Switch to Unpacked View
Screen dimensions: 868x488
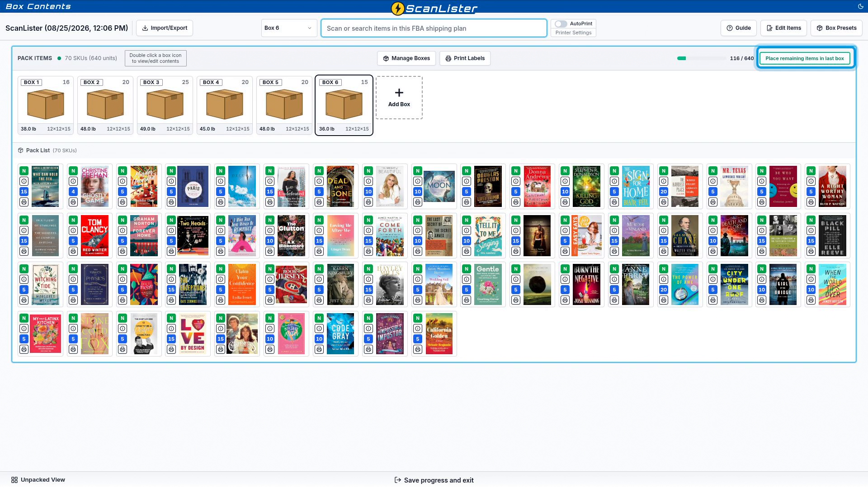pyautogui.click(x=38, y=480)
